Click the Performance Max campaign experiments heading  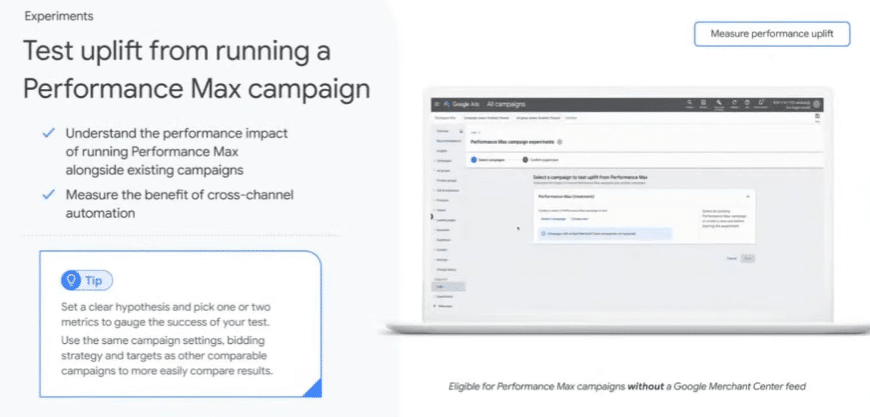[512, 142]
